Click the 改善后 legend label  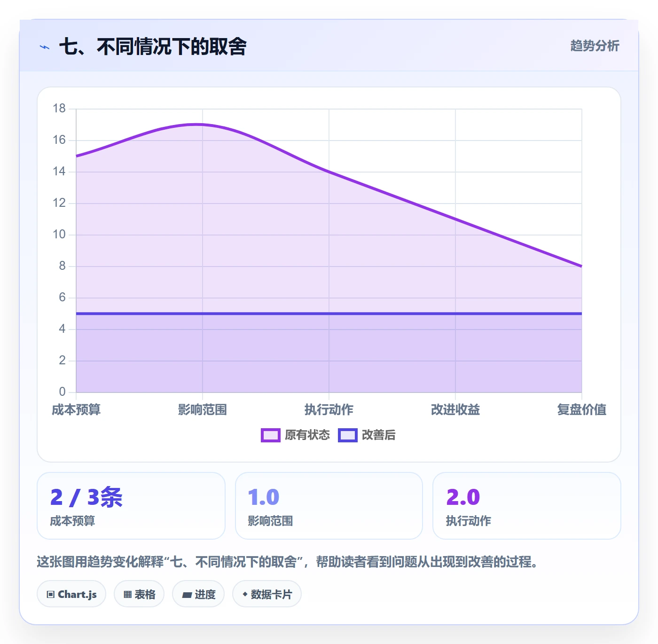pyautogui.click(x=379, y=435)
